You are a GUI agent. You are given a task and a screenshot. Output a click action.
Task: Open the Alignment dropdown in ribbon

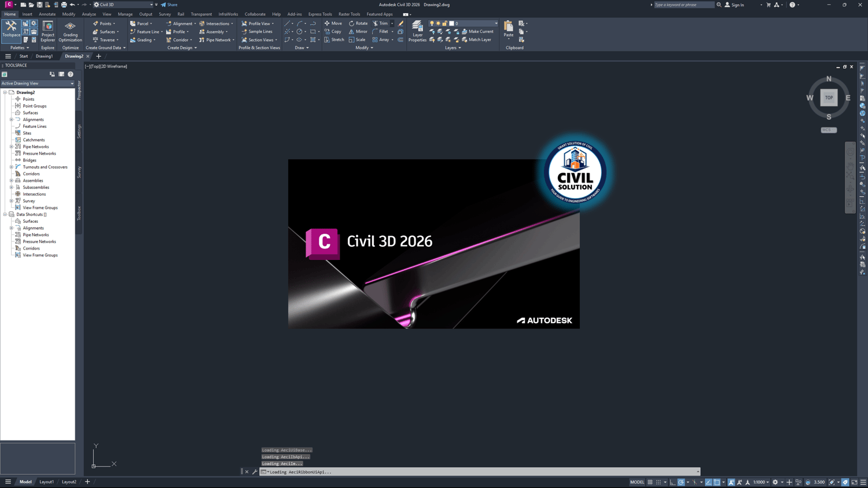click(181, 24)
